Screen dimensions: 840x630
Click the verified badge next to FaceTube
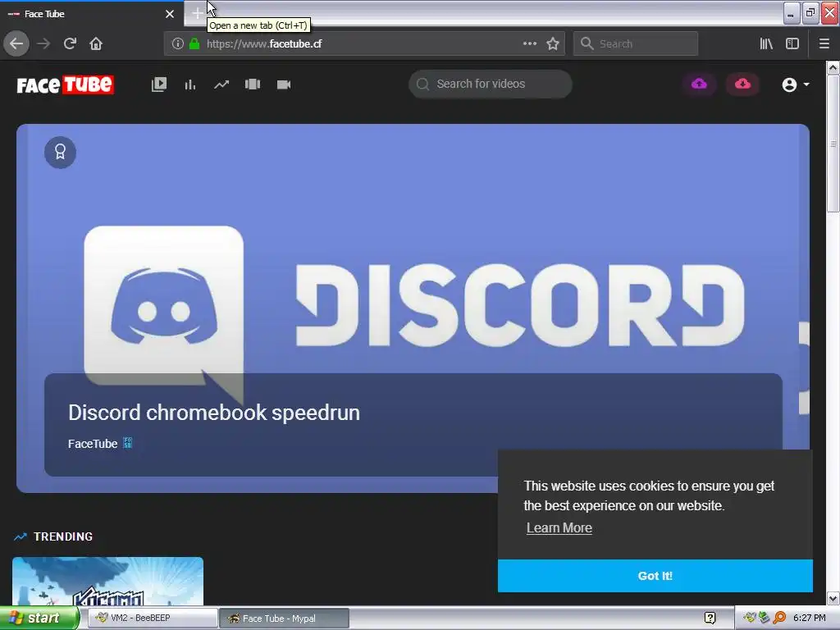pyautogui.click(x=127, y=443)
